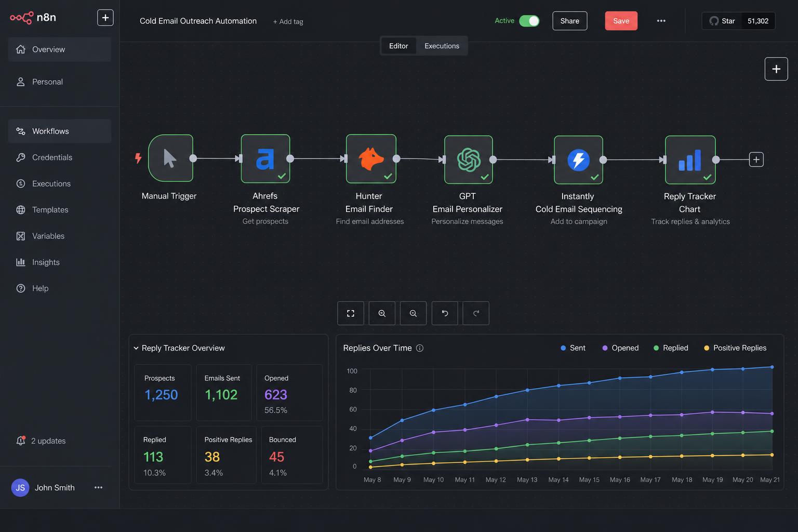Click the plus button beside n8n logo

tap(105, 18)
